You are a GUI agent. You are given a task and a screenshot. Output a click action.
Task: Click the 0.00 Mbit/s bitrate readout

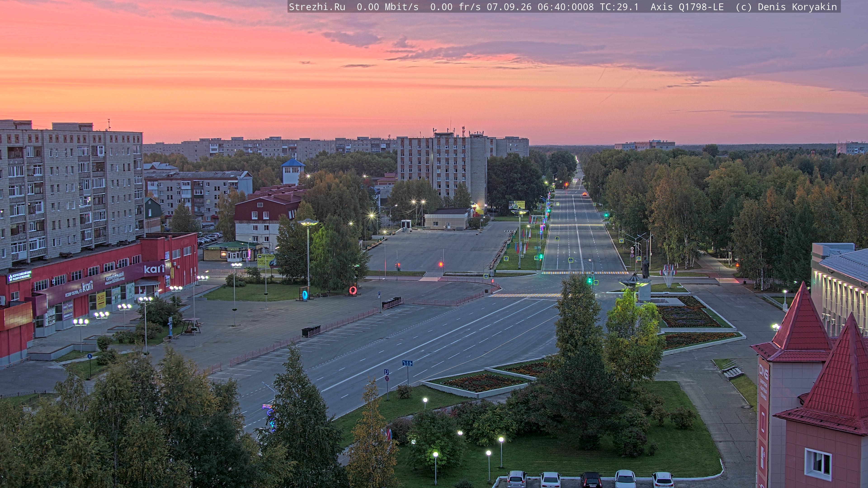click(387, 7)
